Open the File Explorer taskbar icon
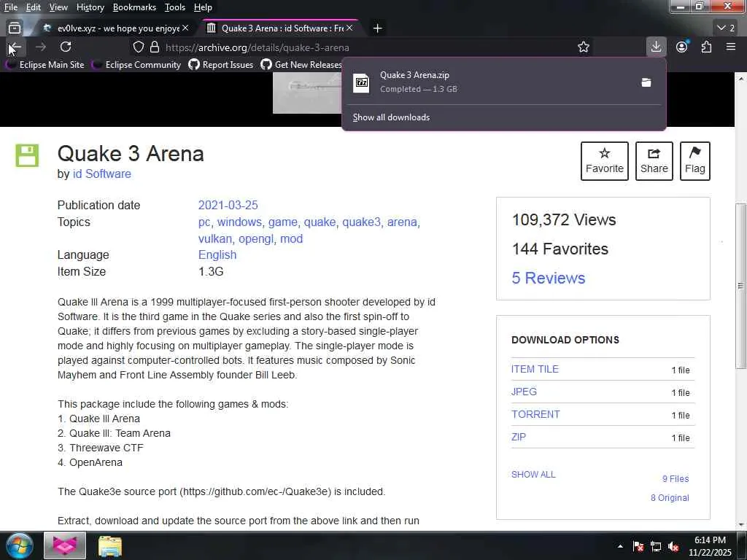The width and height of the screenshot is (747, 560). tap(110, 546)
